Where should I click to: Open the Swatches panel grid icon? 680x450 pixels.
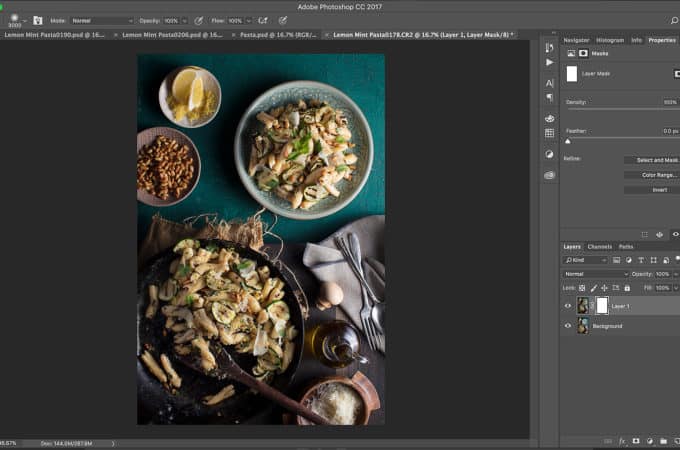click(x=549, y=134)
